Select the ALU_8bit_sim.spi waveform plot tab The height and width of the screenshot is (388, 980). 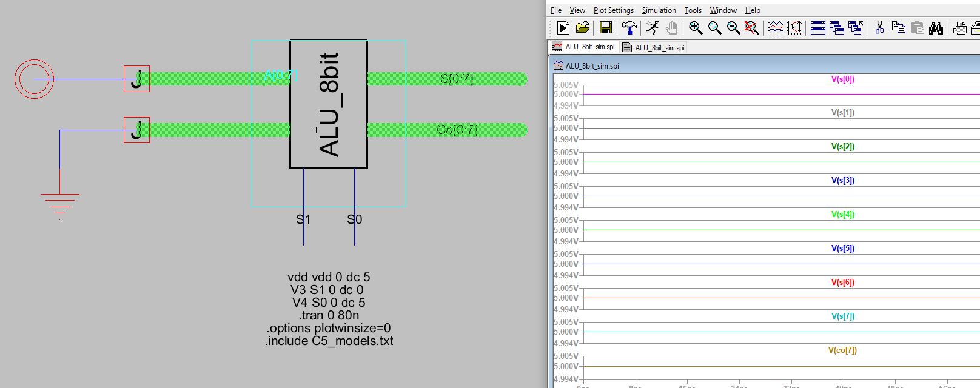(x=583, y=47)
